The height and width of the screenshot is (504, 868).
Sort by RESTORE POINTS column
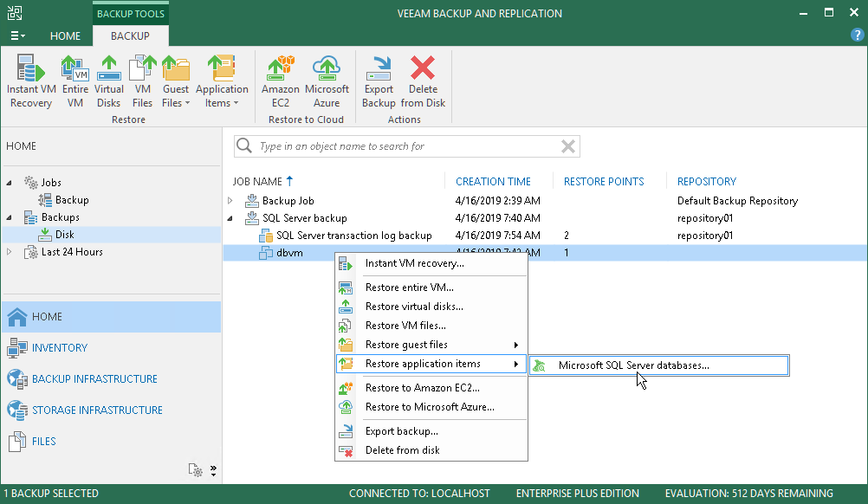(x=604, y=182)
